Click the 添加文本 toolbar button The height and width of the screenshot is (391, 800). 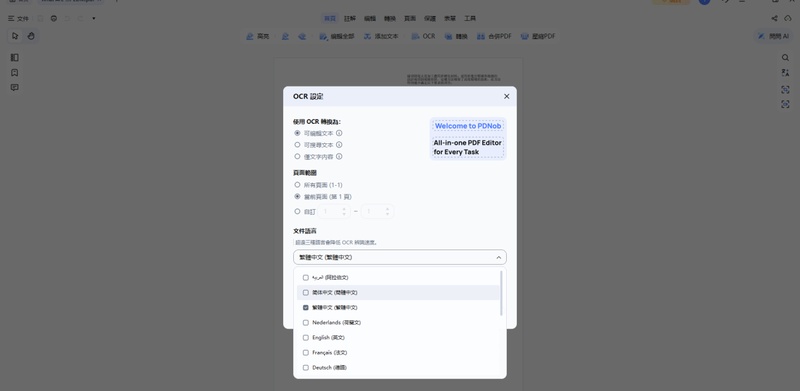click(381, 36)
